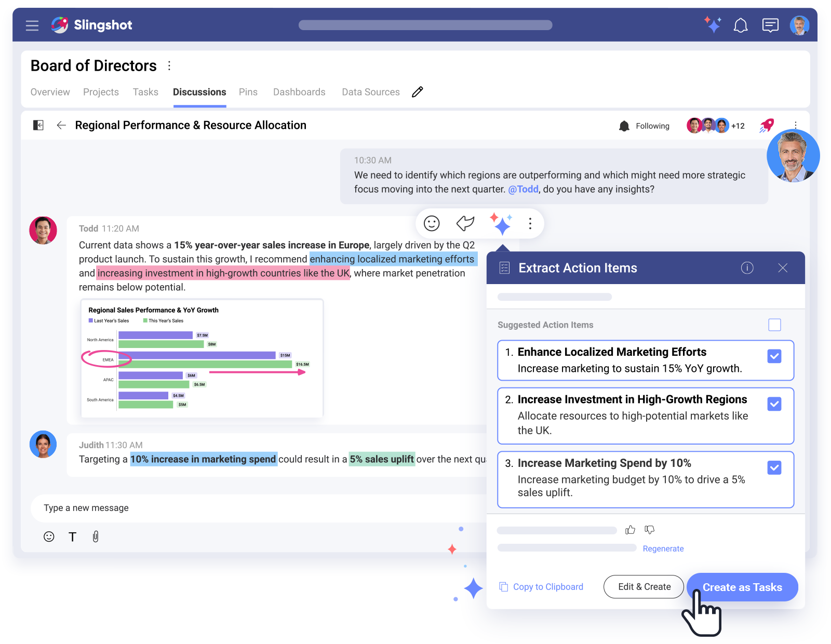Viewport: 831px width, 644px height.
Task: Open Board of Directors options menu
Action: click(169, 66)
